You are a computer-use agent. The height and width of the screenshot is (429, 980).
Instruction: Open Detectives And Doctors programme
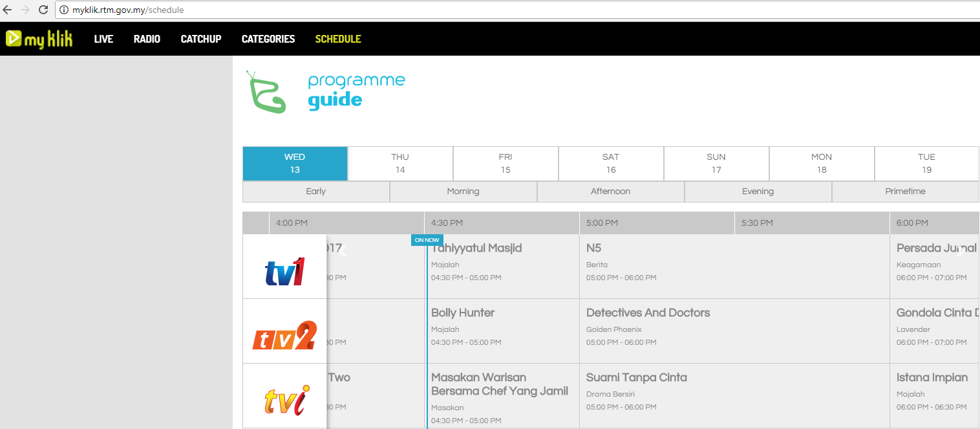pos(734,331)
